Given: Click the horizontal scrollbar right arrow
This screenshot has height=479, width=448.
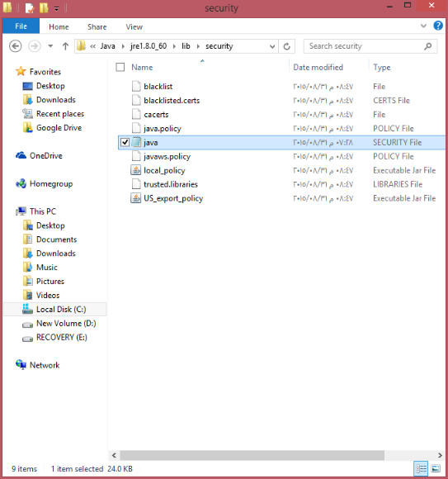Looking at the screenshot, I should click(440, 455).
